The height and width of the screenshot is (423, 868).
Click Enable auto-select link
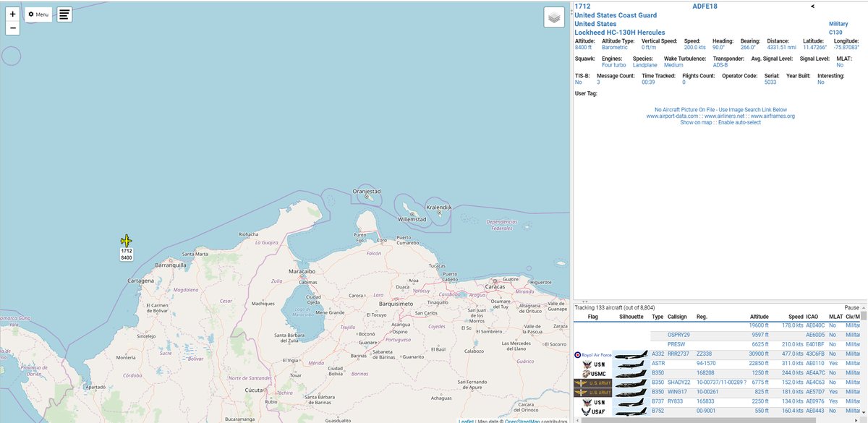click(x=739, y=122)
